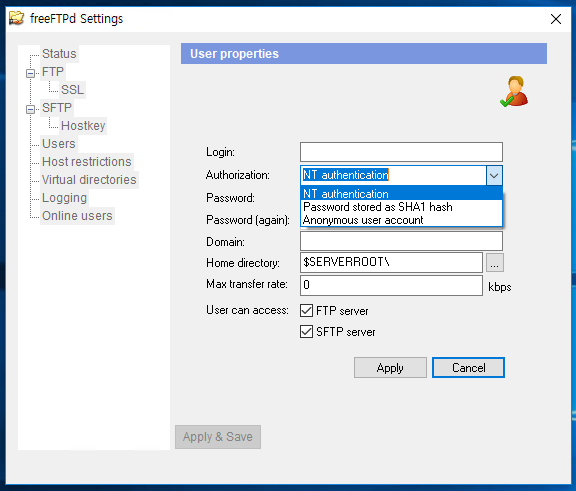Click the Cancel button

click(468, 368)
